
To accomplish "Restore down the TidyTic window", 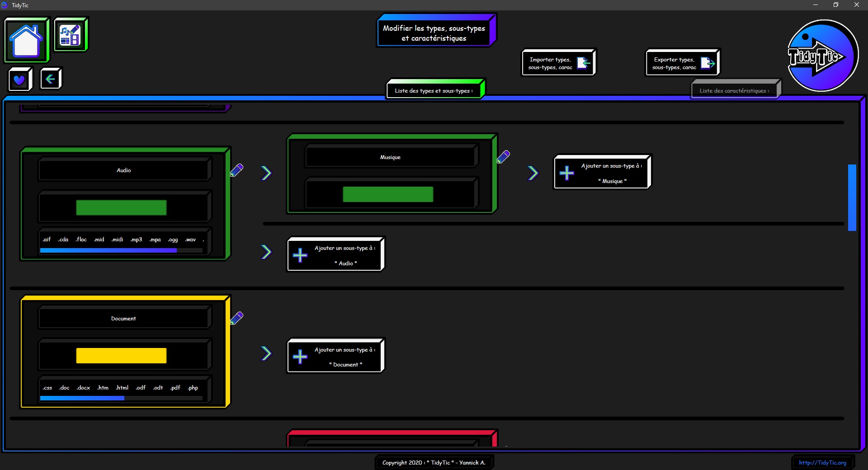I will (836, 5).
